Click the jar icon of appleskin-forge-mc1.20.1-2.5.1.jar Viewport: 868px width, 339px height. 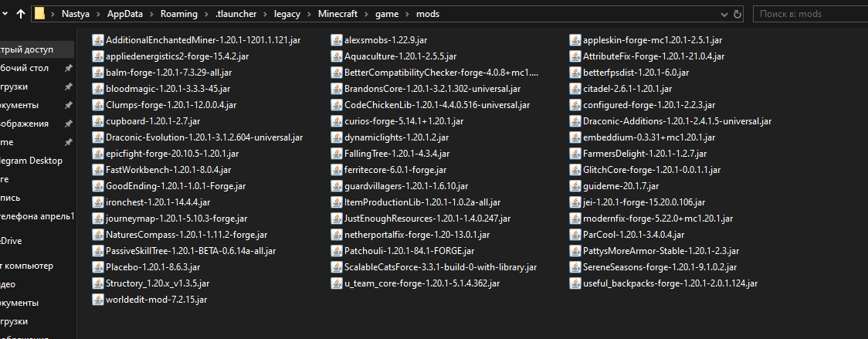[575, 40]
